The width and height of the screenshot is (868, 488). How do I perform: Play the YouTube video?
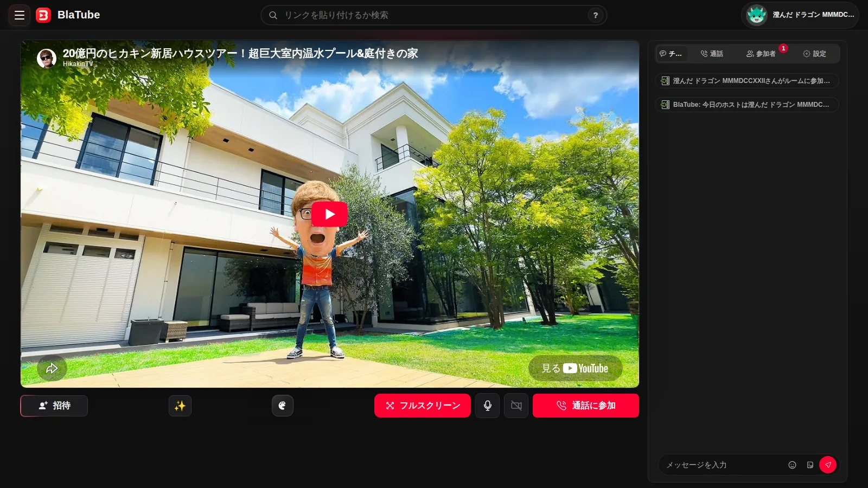click(x=329, y=214)
